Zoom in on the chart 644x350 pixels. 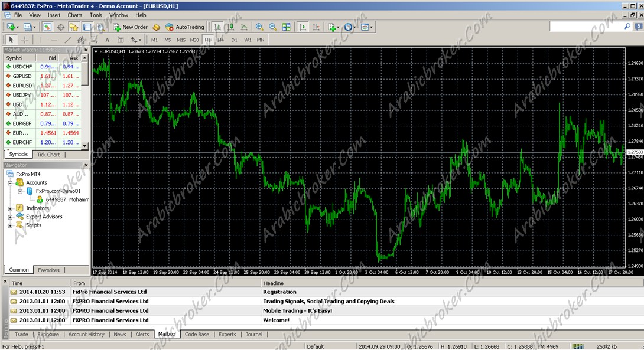[x=259, y=27]
